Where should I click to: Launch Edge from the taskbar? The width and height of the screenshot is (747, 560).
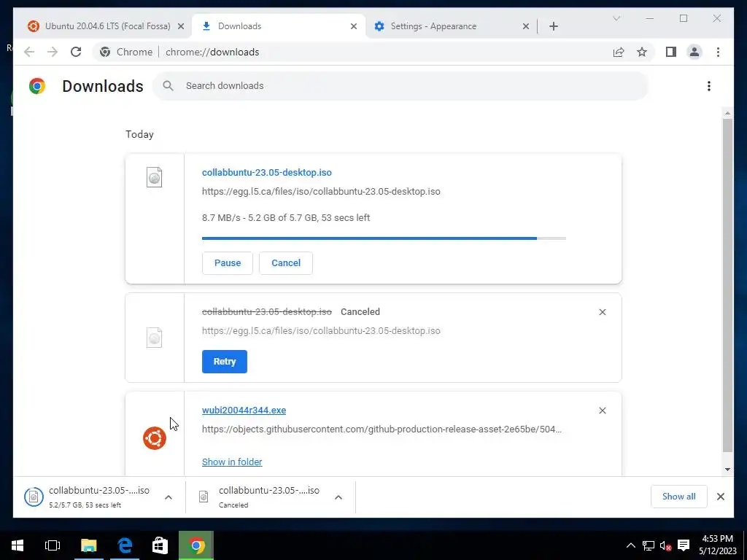click(125, 545)
